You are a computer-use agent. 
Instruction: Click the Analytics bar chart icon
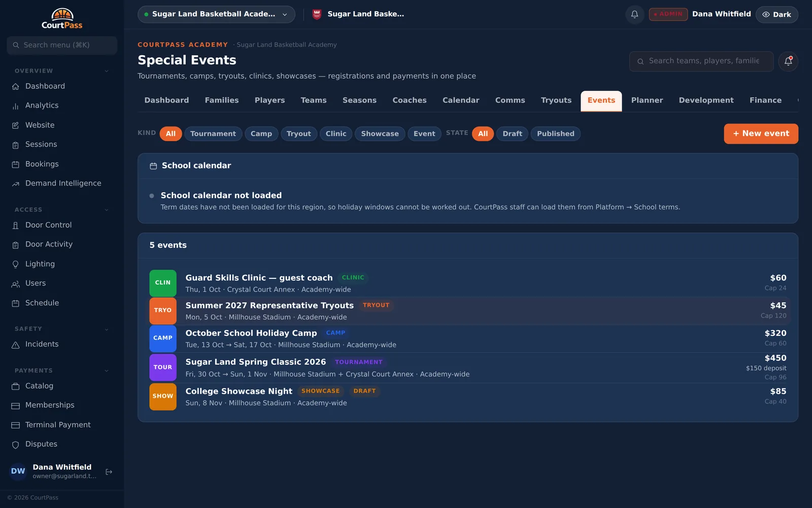[x=16, y=106]
